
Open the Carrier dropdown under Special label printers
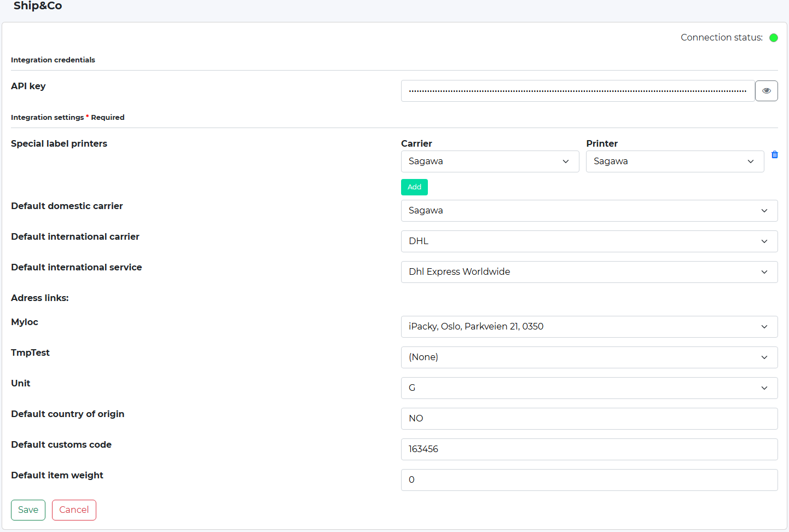pyautogui.click(x=489, y=161)
